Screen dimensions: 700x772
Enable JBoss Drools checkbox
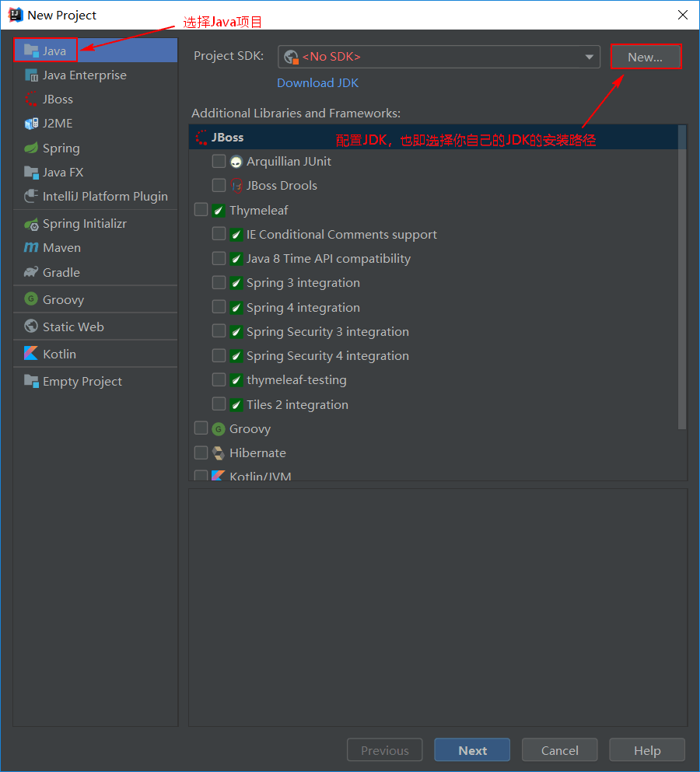click(x=219, y=185)
